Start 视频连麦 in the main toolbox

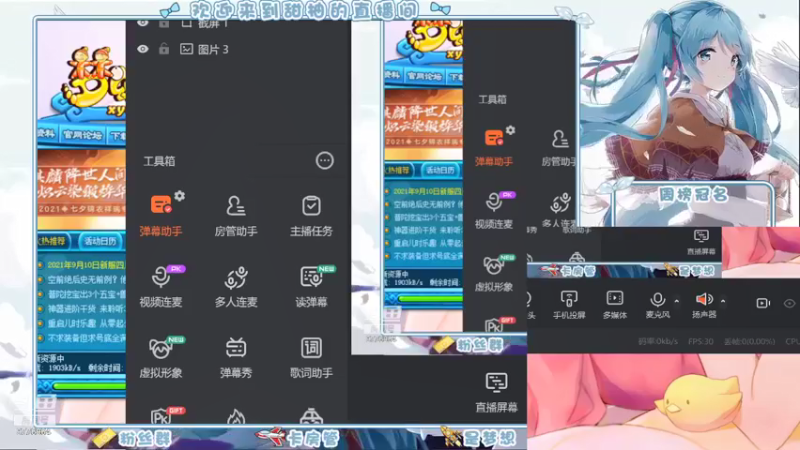pyautogui.click(x=161, y=286)
